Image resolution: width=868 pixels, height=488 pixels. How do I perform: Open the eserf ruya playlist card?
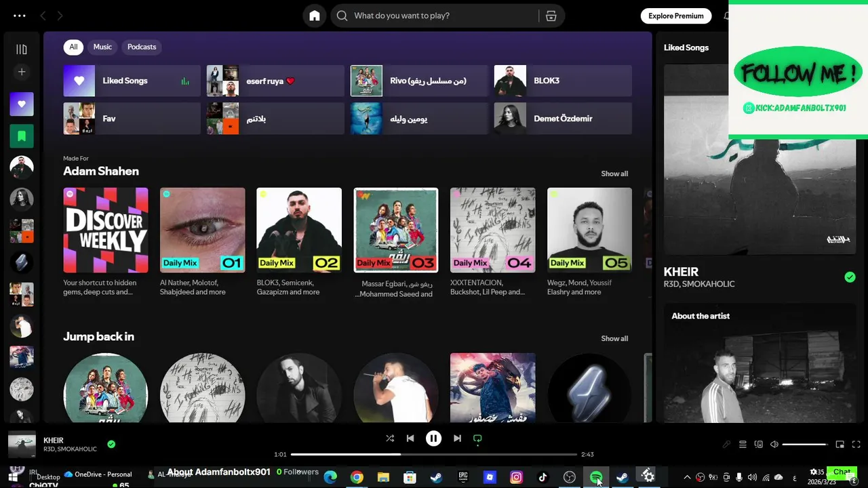point(275,81)
